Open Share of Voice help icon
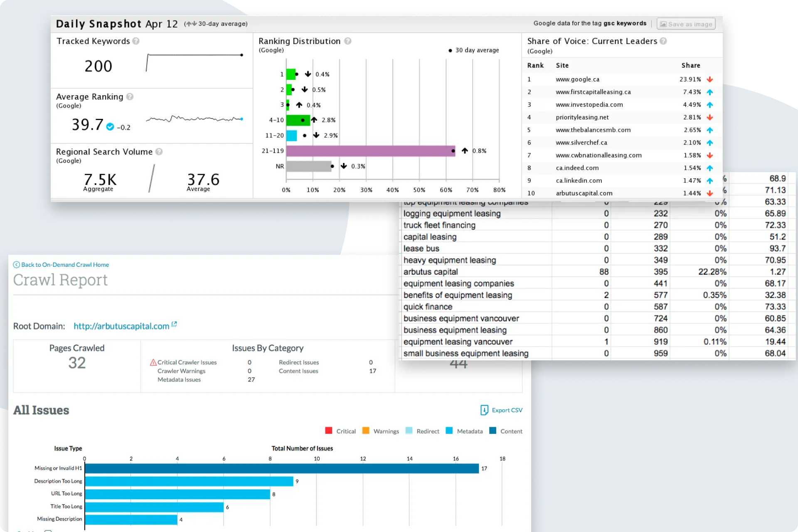The image size is (798, 532). (x=663, y=41)
